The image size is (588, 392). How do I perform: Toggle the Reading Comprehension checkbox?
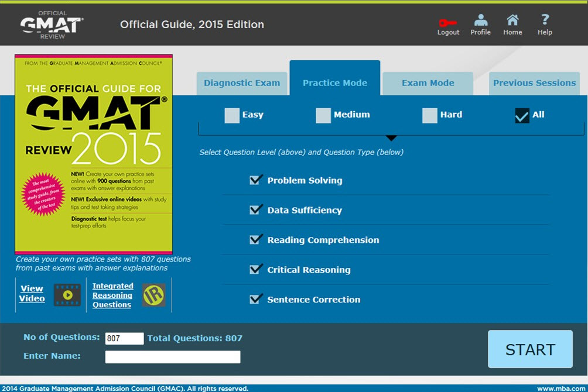[x=256, y=239]
